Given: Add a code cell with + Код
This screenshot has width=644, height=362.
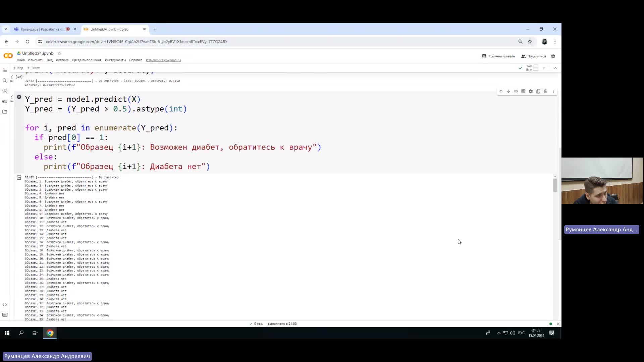Looking at the screenshot, I should [18, 68].
